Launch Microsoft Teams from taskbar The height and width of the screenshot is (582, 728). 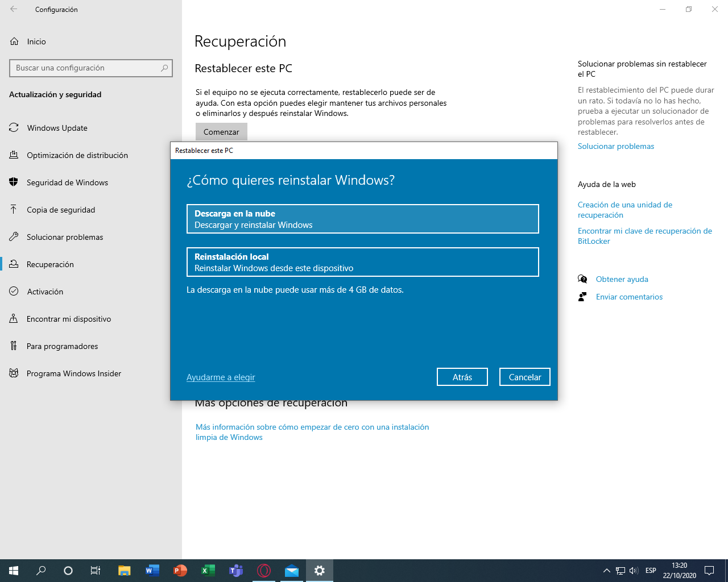tap(235, 571)
